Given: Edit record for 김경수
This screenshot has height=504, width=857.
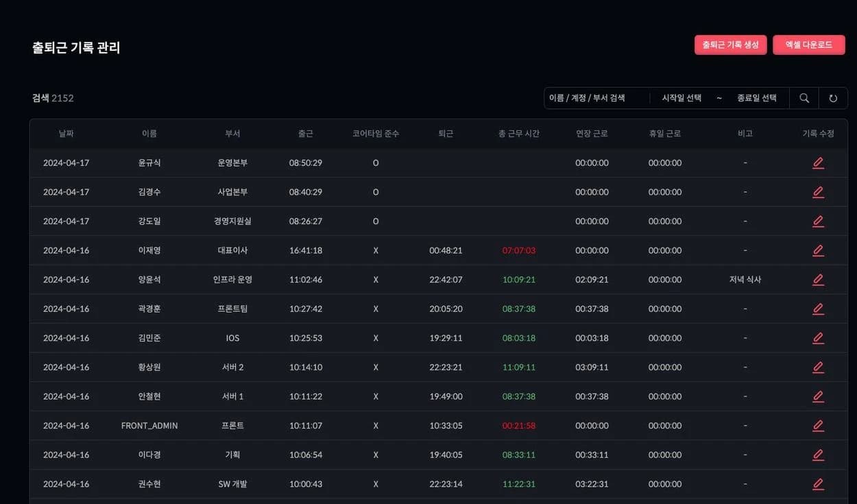Looking at the screenshot, I should pos(818,192).
